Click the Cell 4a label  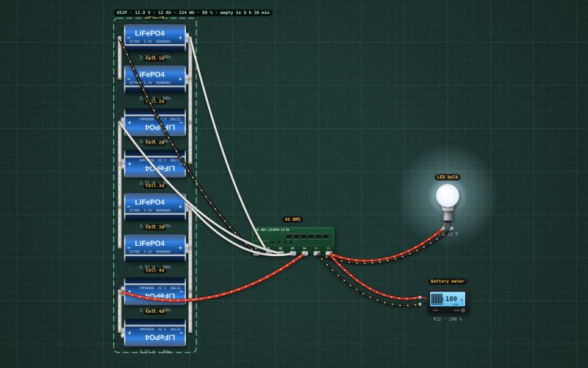(x=155, y=270)
